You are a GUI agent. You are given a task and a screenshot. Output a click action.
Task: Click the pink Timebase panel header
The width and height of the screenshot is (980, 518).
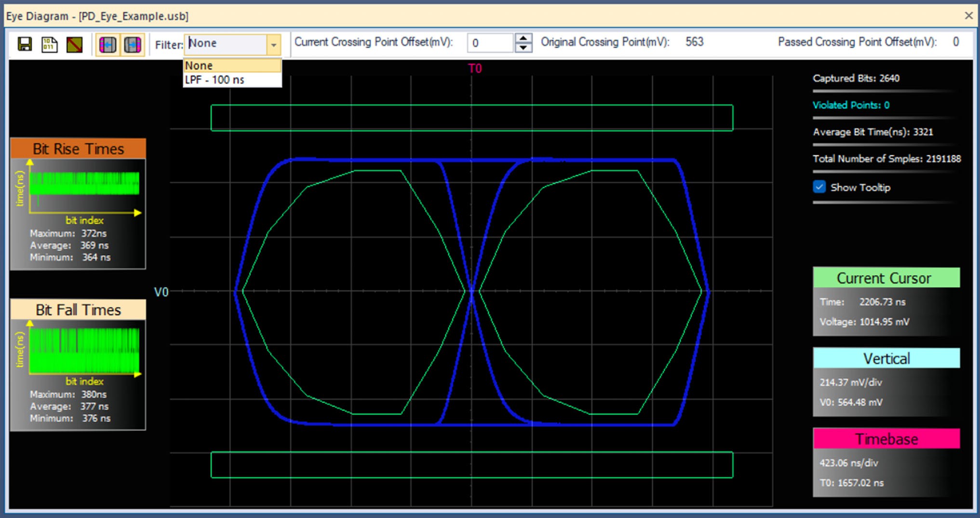click(886, 439)
